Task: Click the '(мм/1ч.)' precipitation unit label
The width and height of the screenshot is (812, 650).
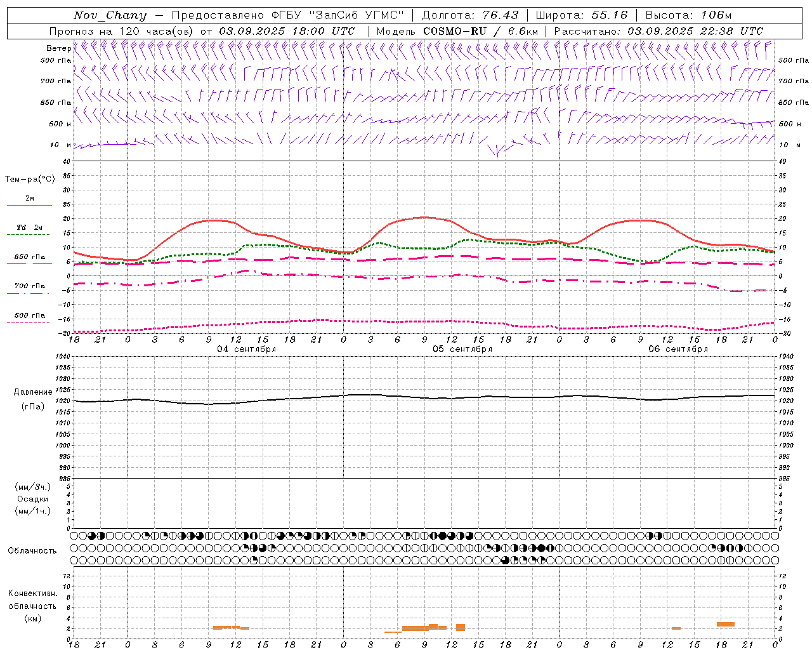Action: click(32, 511)
